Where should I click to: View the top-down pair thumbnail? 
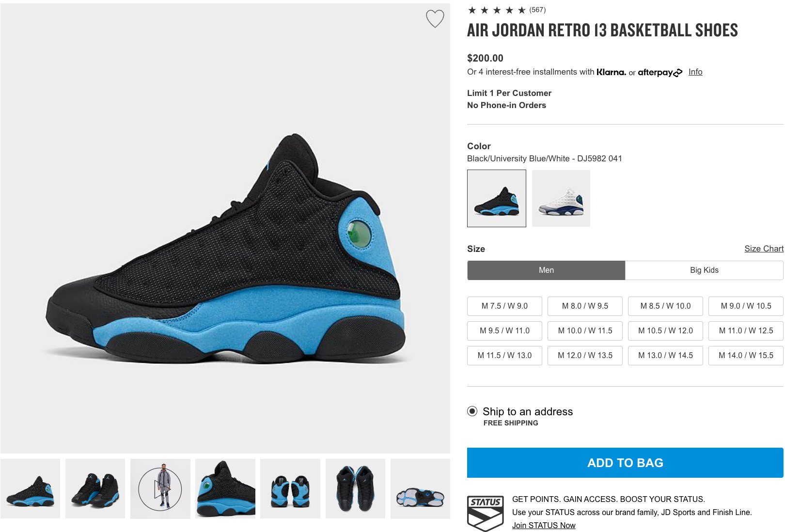click(x=355, y=489)
